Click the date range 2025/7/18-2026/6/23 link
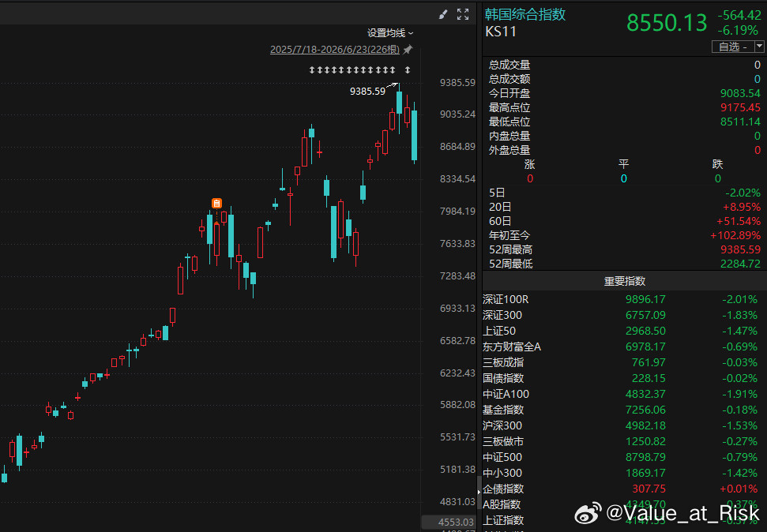Image resolution: width=767 pixels, height=532 pixels. (335, 50)
